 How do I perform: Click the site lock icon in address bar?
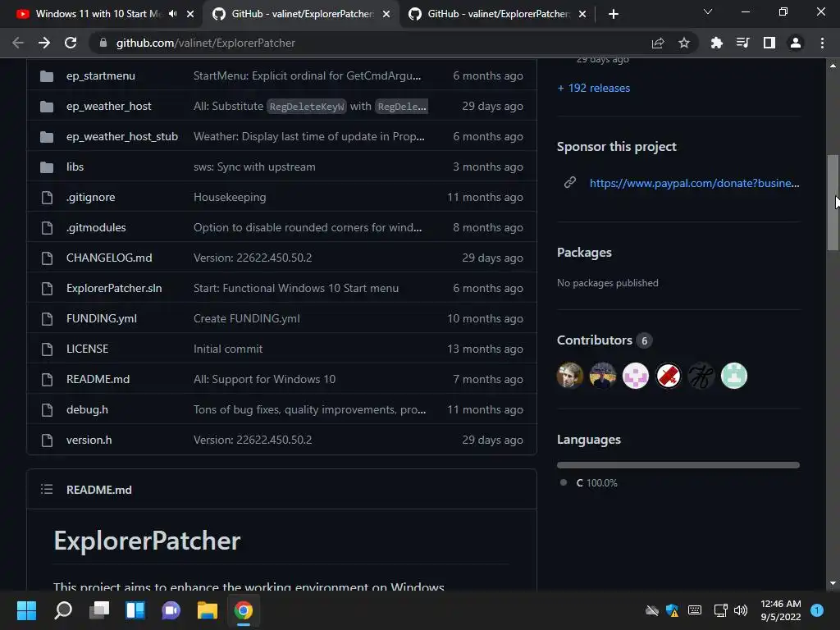(x=103, y=43)
